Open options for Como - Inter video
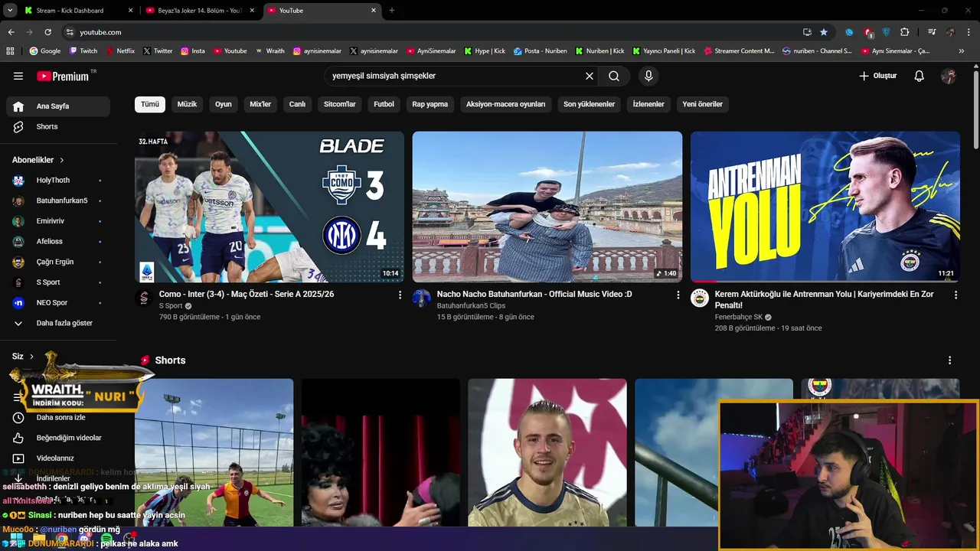980x551 pixels. point(400,295)
